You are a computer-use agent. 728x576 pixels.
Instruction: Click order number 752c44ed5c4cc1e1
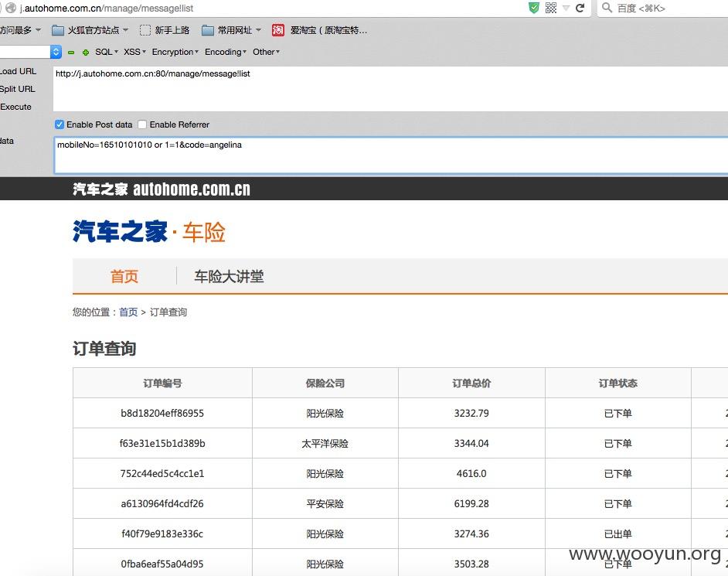point(162,474)
